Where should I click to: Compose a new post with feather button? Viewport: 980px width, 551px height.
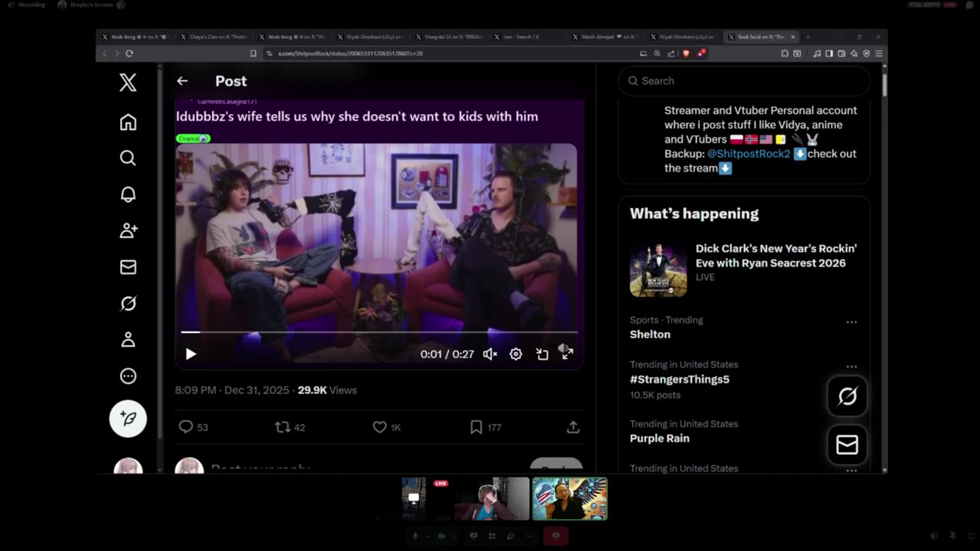(128, 419)
